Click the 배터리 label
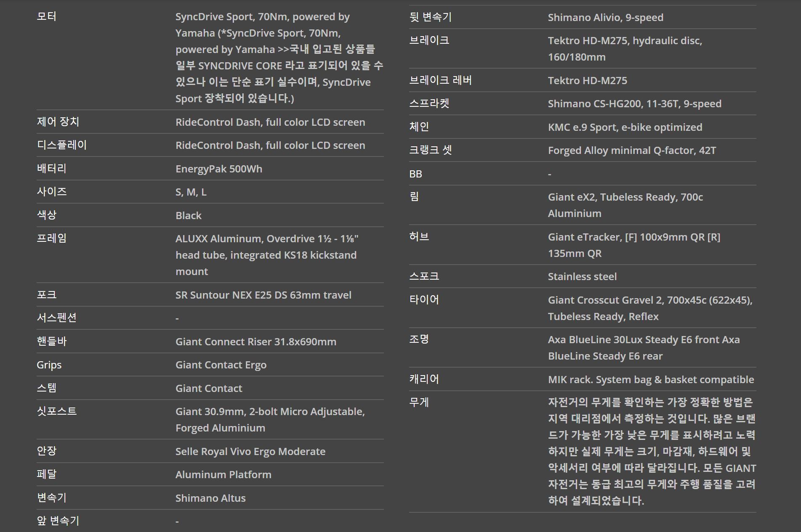The width and height of the screenshot is (801, 532). (51, 168)
